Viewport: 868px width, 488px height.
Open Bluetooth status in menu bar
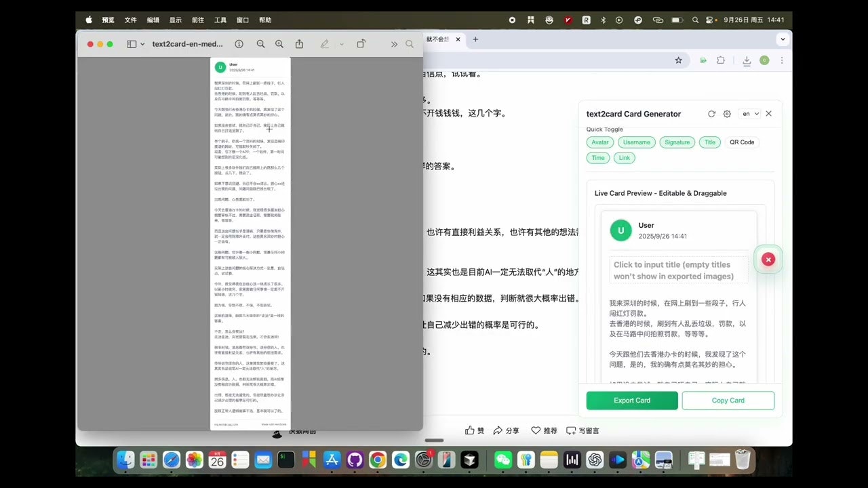(603, 20)
